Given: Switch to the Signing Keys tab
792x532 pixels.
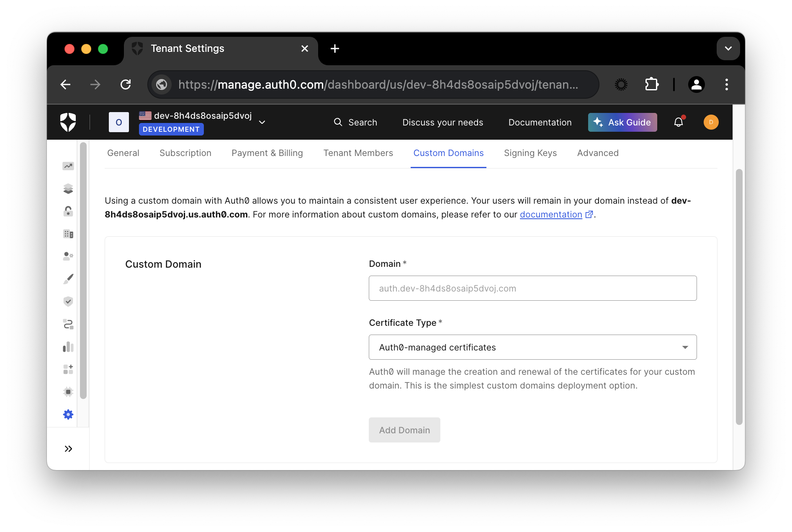Looking at the screenshot, I should 530,153.
